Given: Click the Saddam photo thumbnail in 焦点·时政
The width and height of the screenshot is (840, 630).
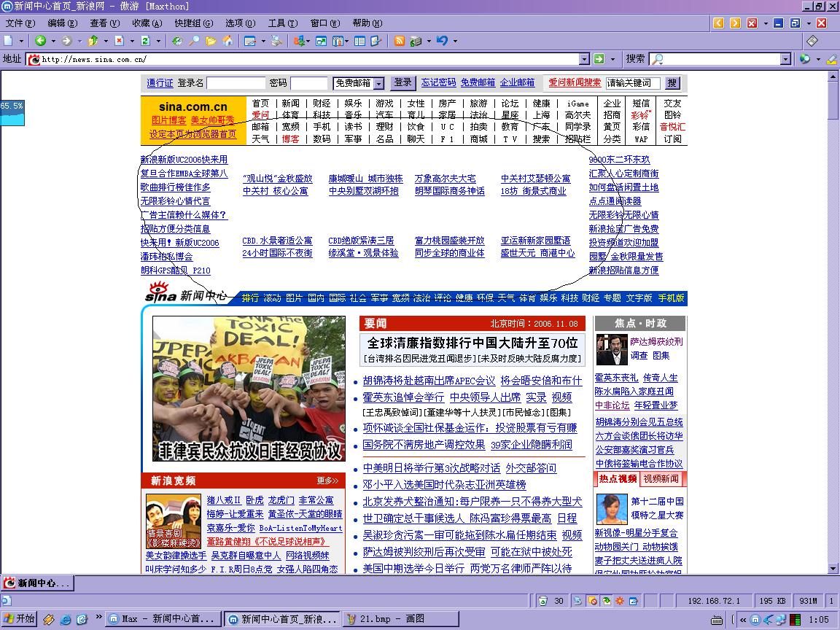Looking at the screenshot, I should point(612,349).
